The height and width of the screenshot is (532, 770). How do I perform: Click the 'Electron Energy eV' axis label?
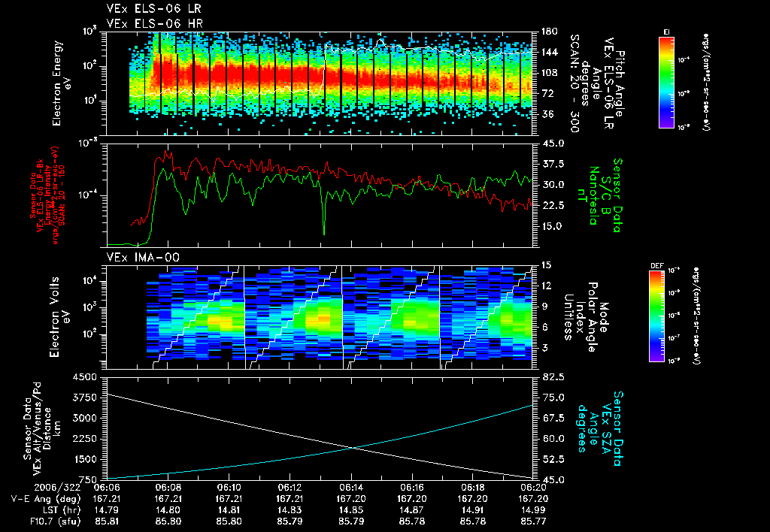(62, 83)
